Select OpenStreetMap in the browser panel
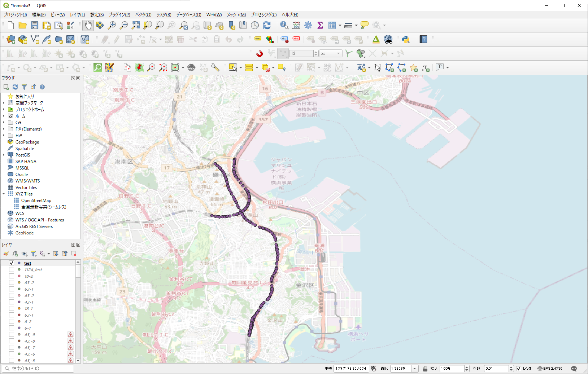Viewport: 588px width, 374px height. click(36, 201)
